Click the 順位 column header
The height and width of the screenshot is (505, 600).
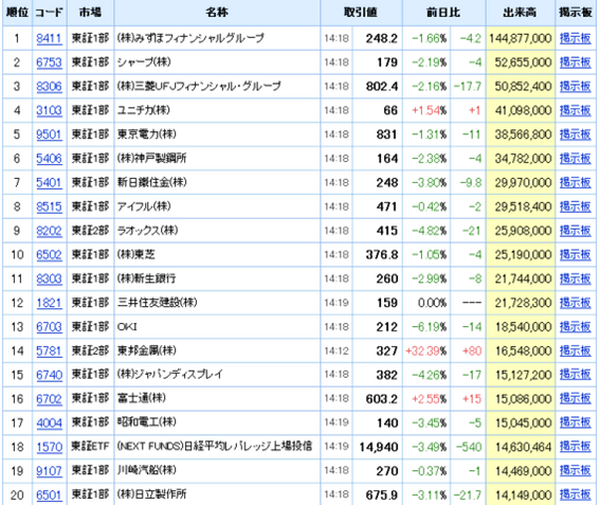click(x=17, y=13)
